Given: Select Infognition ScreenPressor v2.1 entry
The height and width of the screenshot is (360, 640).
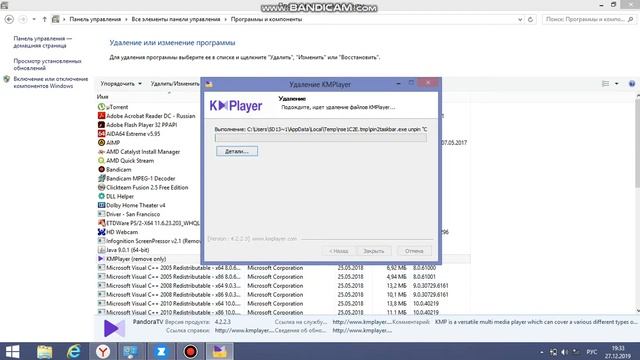Looking at the screenshot, I should pos(153,241).
